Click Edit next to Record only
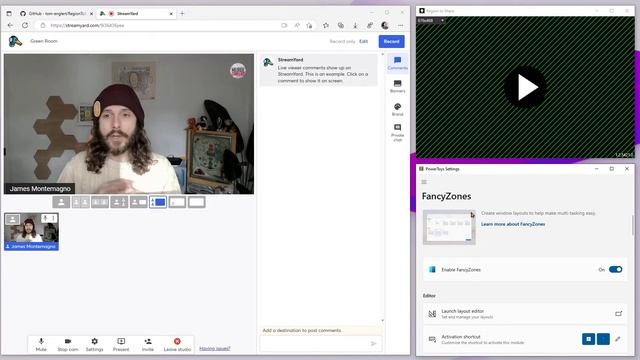The height and width of the screenshot is (360, 640). coord(364,41)
